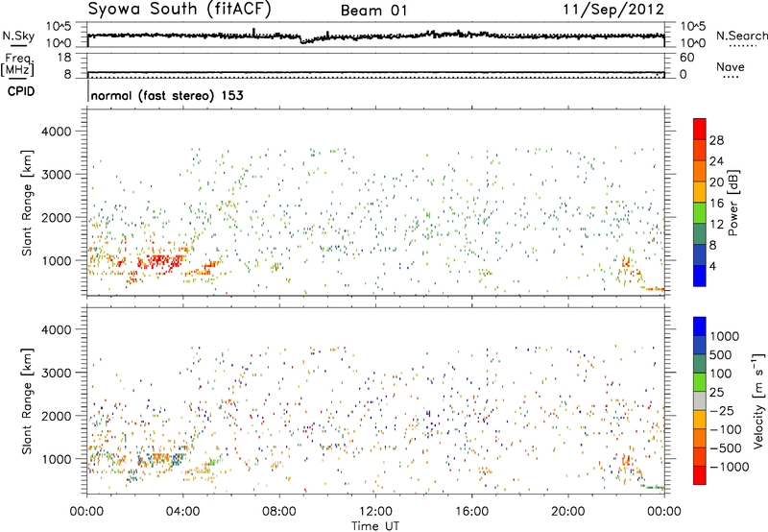Click the gray segment of Velocity colorbar
Screen dimensions: 768x532
click(x=700, y=400)
